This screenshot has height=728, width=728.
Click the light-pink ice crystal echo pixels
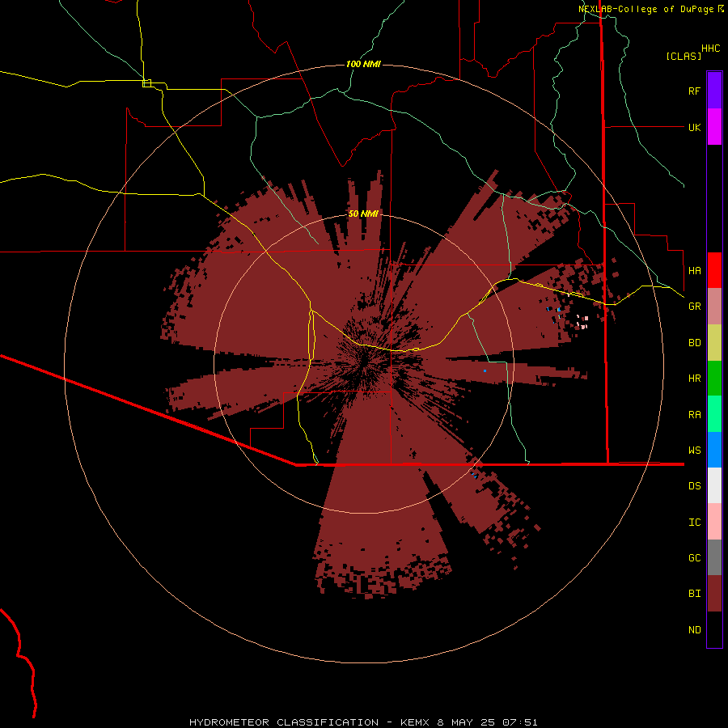pos(582,322)
